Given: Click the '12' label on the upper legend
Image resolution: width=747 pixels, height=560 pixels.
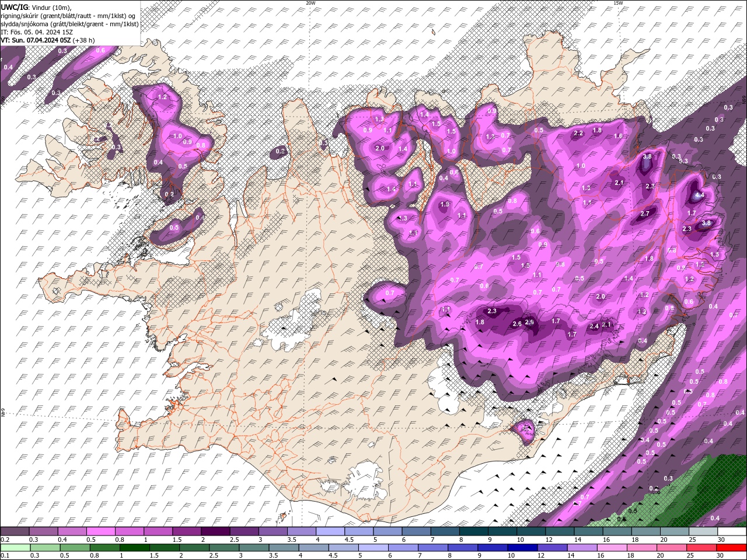Looking at the screenshot, I should click(x=549, y=540).
